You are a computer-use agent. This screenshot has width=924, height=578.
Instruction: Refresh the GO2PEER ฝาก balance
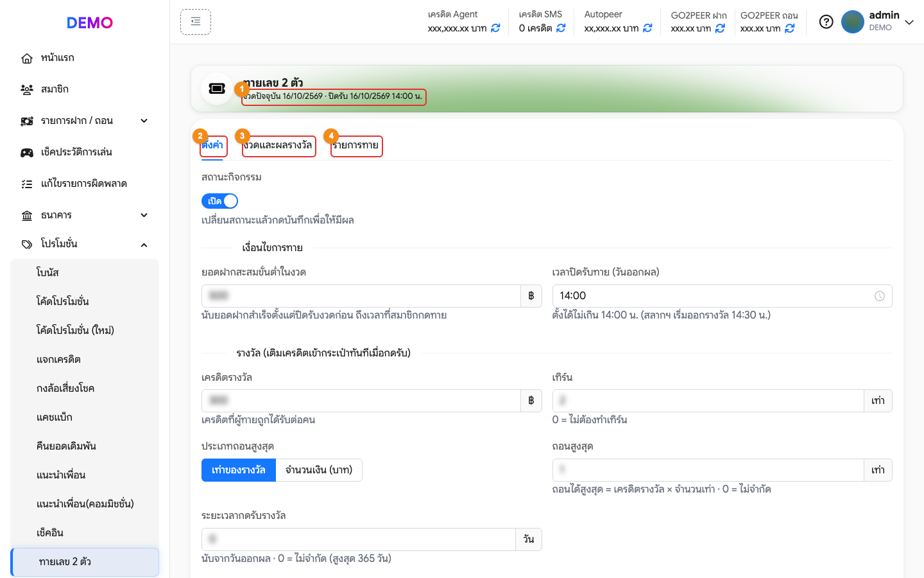click(x=720, y=28)
